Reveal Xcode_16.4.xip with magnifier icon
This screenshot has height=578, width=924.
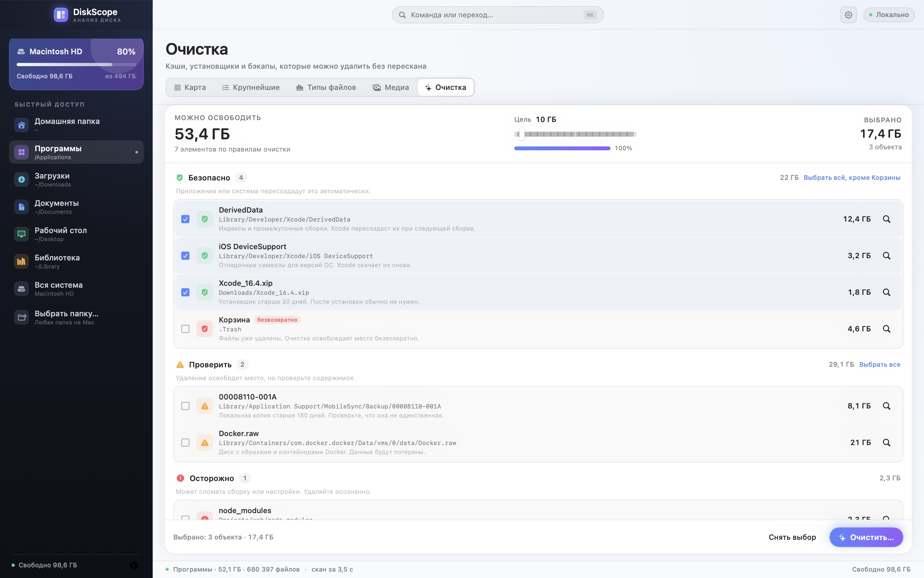pyautogui.click(x=886, y=293)
